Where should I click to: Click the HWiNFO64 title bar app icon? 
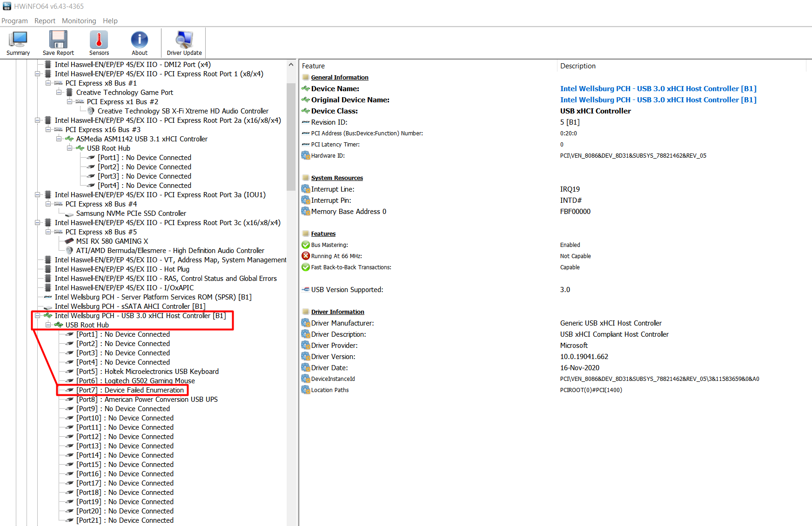(7, 6)
